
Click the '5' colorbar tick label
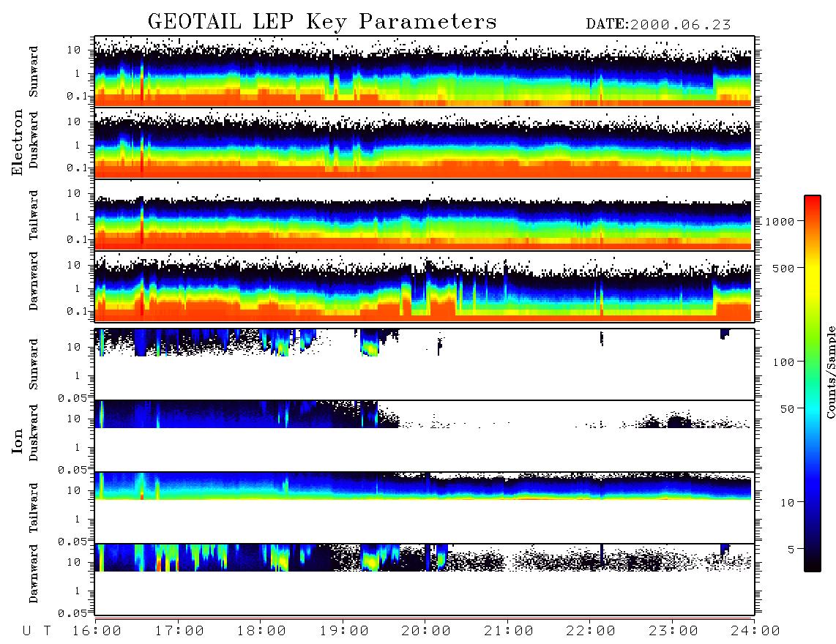point(791,549)
